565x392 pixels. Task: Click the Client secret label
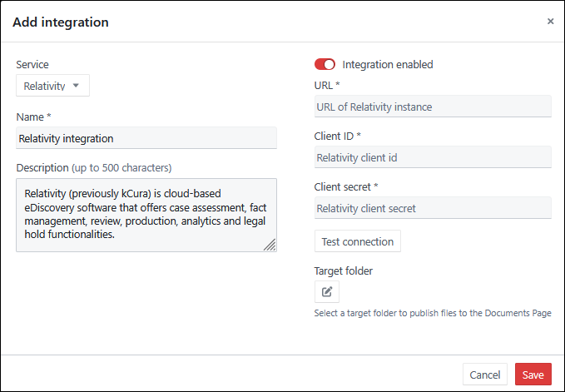click(x=346, y=187)
